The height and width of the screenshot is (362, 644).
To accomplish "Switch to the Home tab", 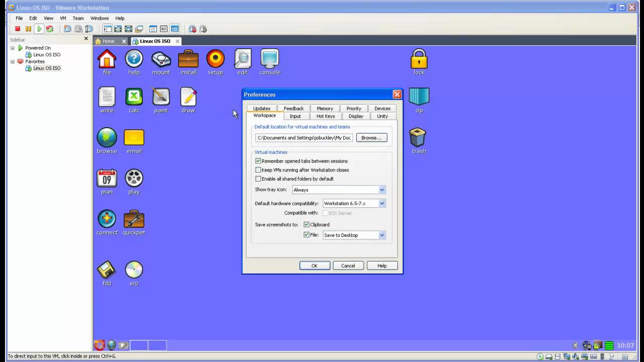I will pos(108,41).
